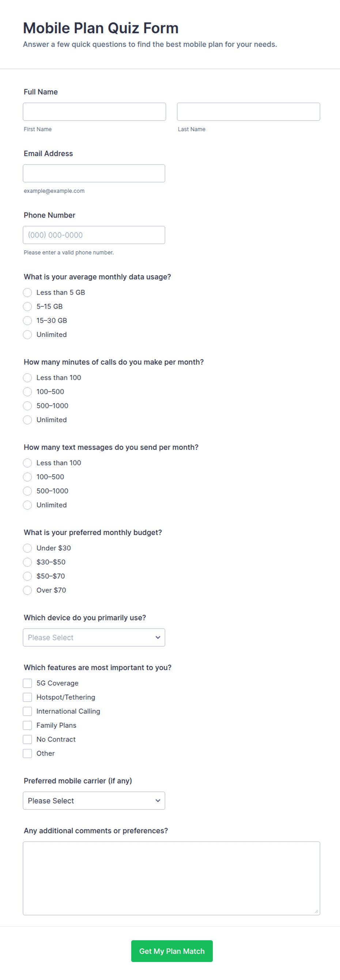
Task: Expand the preferred mobile carrier dropdown
Action: (94, 801)
